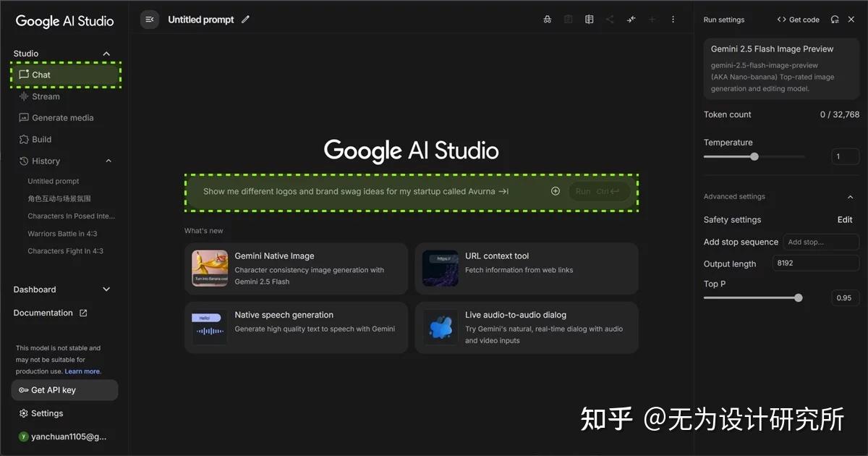
Task: Click the collapse arrows icon in toolbar
Action: click(x=631, y=20)
